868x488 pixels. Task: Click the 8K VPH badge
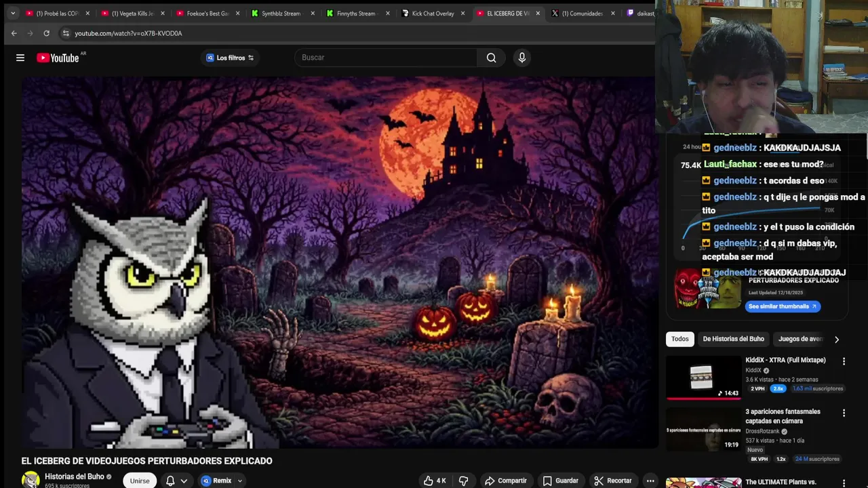pos(759,459)
